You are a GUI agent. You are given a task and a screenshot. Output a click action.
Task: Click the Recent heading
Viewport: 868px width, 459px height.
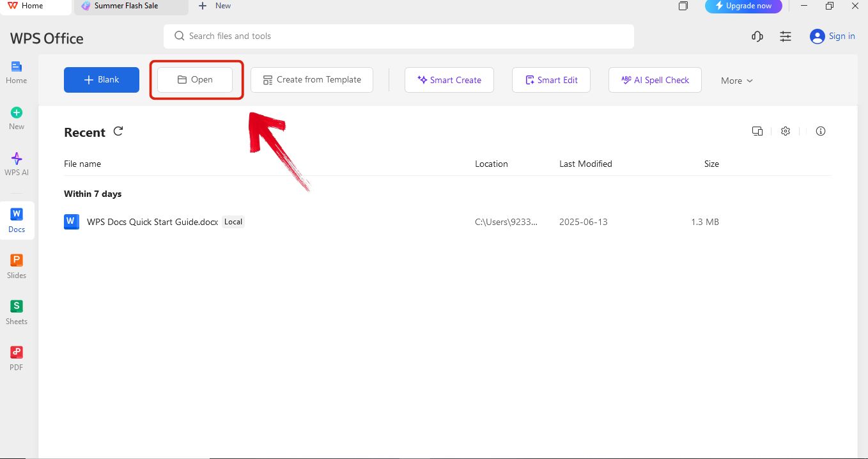tap(84, 132)
